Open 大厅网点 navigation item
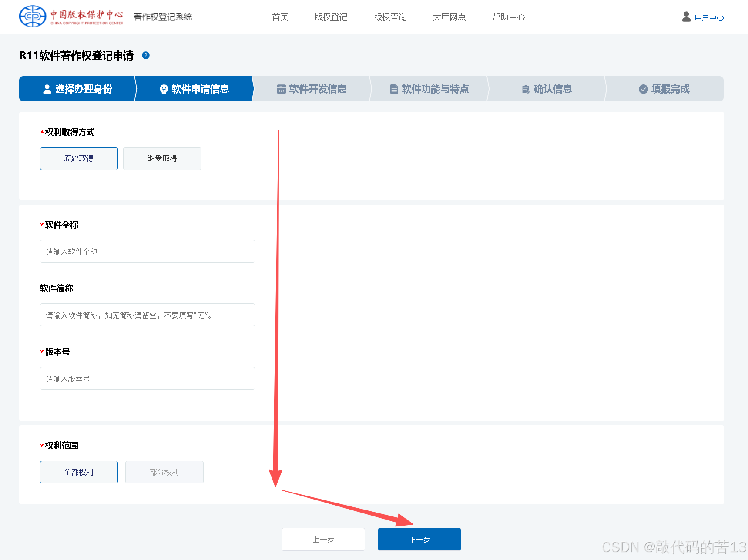The width and height of the screenshot is (748, 560). point(449,17)
